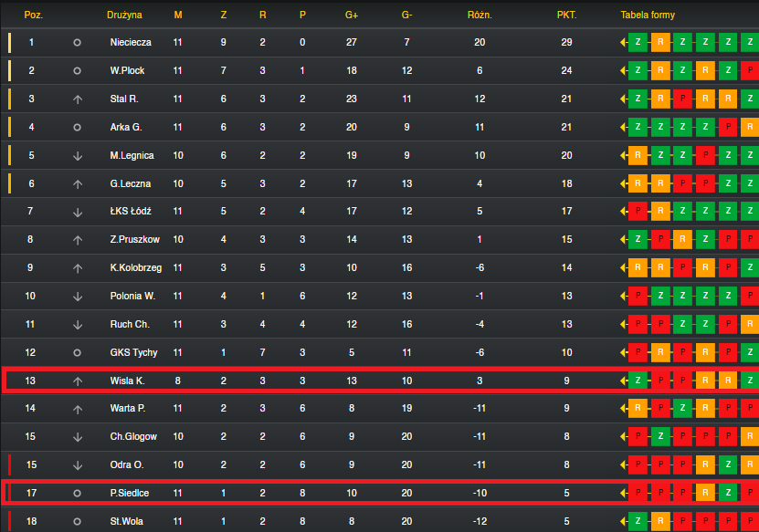This screenshot has height=532, width=759.
Task: Click the down arrow icon beside M.Legnica
Action: pyautogui.click(x=78, y=156)
